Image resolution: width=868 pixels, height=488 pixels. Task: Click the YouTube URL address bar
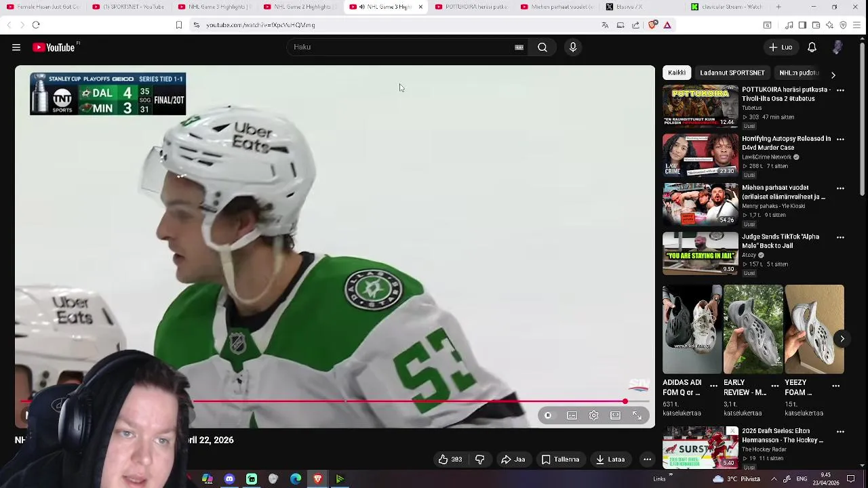click(x=400, y=25)
